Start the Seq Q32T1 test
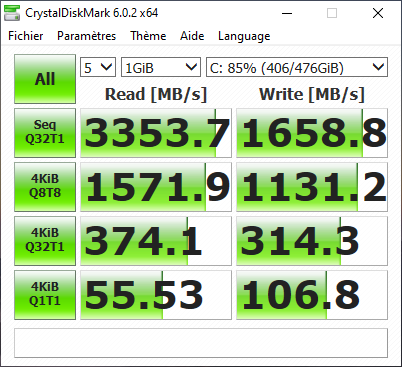 [45, 133]
